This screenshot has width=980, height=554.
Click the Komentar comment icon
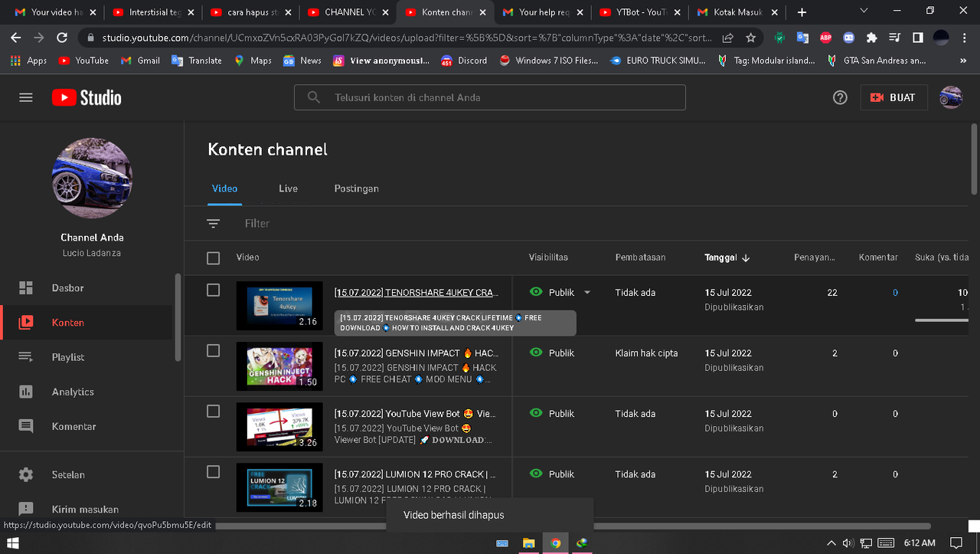(26, 426)
